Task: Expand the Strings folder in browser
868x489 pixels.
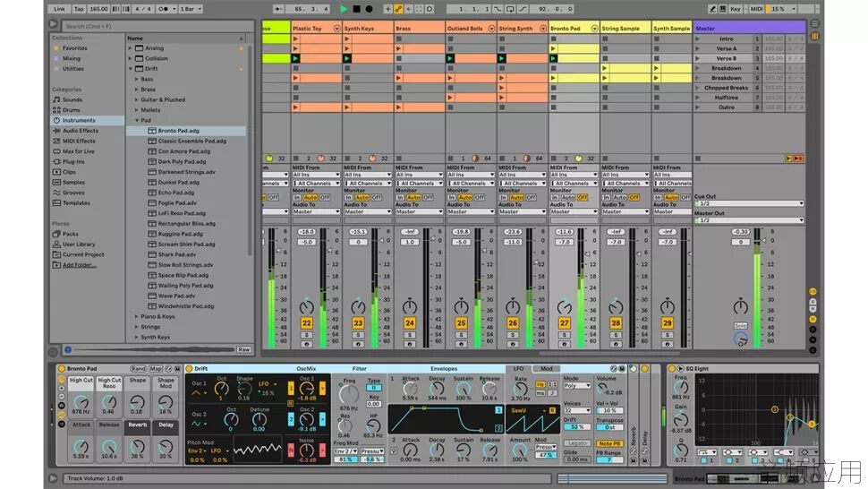Action: click(137, 327)
